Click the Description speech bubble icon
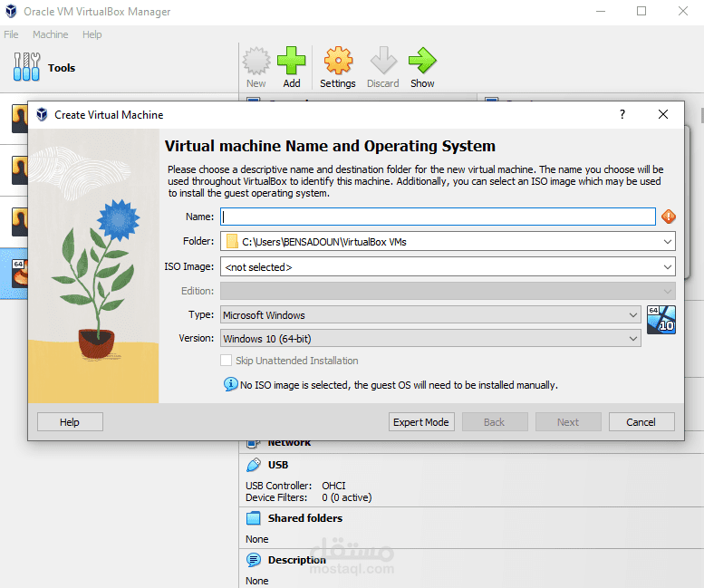The width and height of the screenshot is (704, 588). (x=253, y=560)
